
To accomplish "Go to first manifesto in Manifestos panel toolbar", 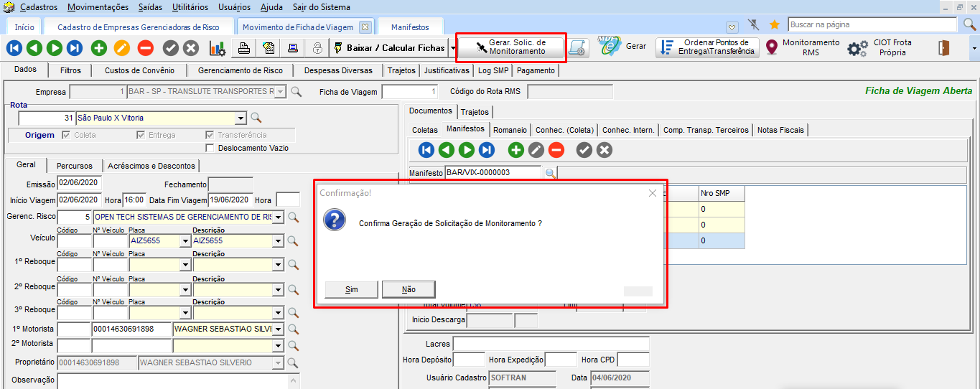I will [x=426, y=150].
